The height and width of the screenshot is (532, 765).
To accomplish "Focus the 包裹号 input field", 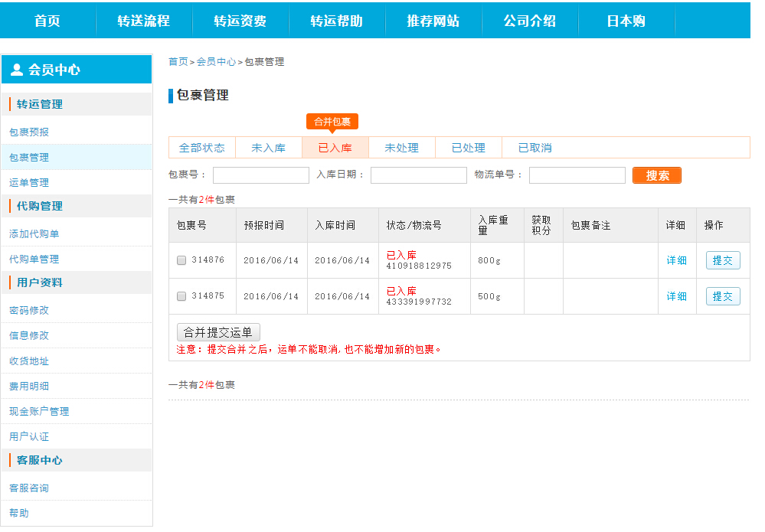I will click(261, 175).
